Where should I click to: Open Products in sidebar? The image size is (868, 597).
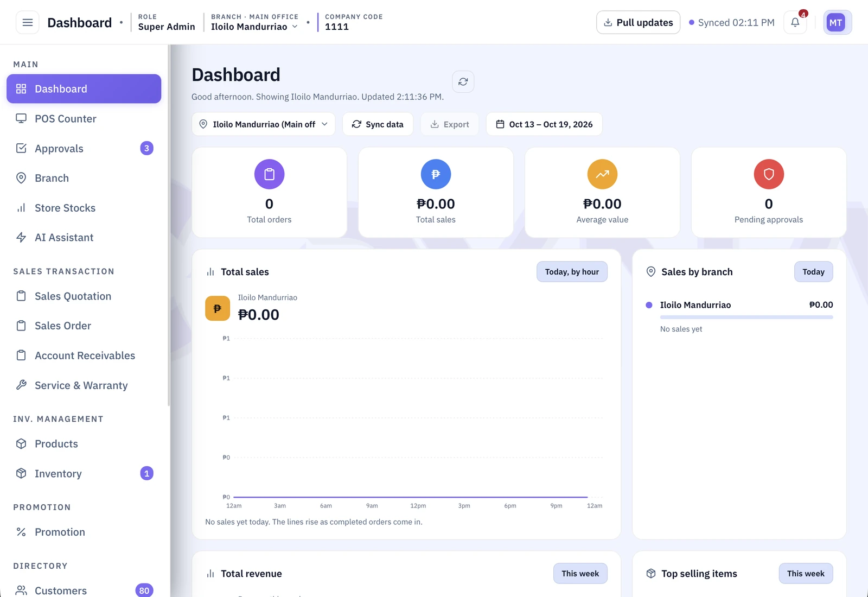pos(84,443)
